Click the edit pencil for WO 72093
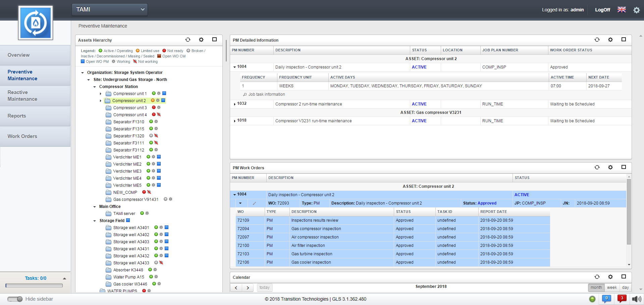 click(254, 203)
